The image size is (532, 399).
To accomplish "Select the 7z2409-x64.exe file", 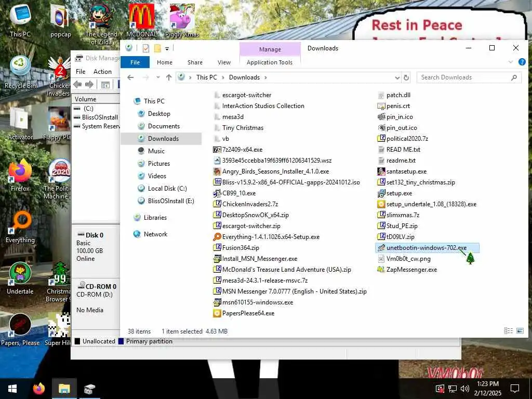I will pos(238,149).
